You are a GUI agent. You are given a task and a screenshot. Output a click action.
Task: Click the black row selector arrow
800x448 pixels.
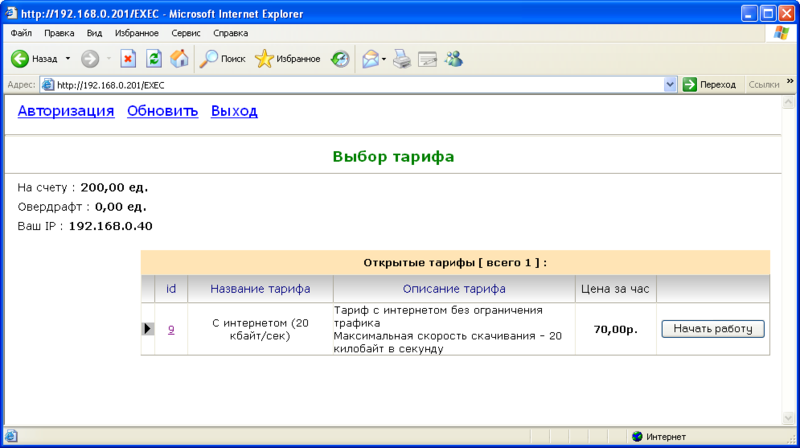[147, 329]
